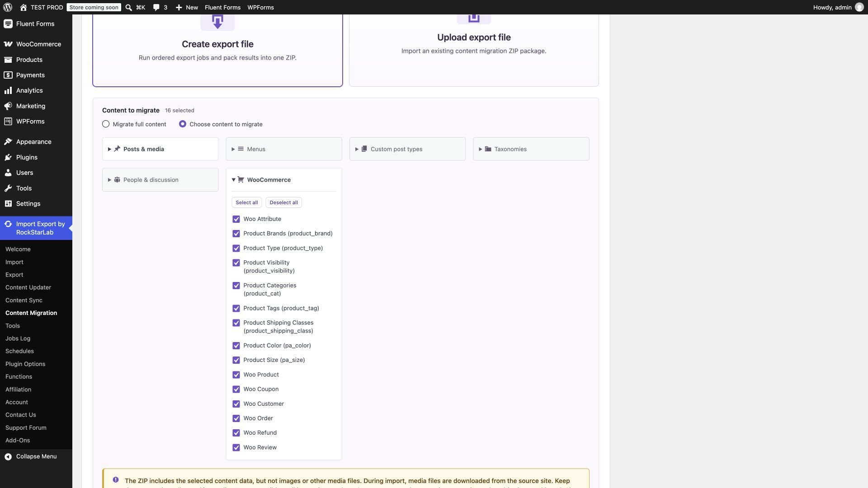868x488 pixels.
Task: Uncheck Product Brands (product_brand) checkbox
Action: coord(236,234)
